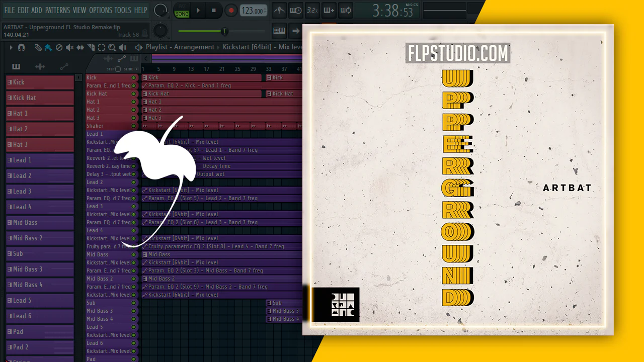
Task: Open the HELP menu
Action: [x=141, y=10]
